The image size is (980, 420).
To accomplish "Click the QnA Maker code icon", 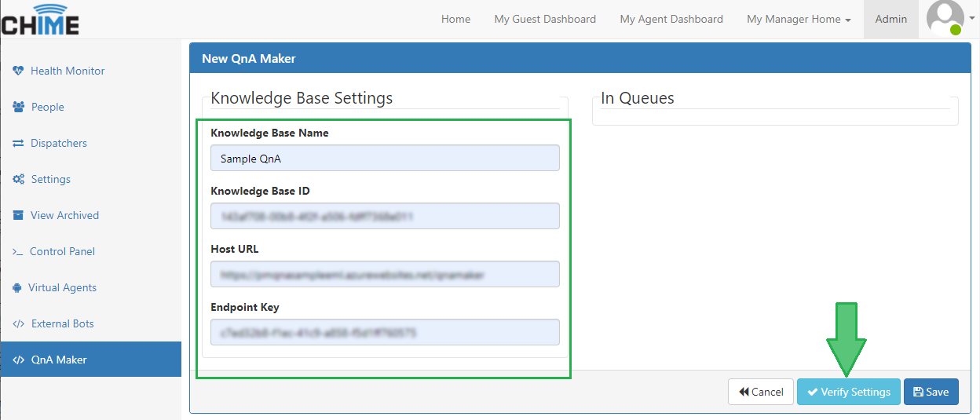I will [19, 360].
